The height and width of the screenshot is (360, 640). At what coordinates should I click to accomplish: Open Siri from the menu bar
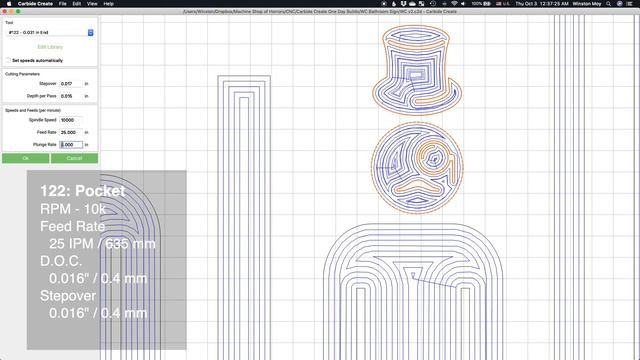(x=619, y=3)
